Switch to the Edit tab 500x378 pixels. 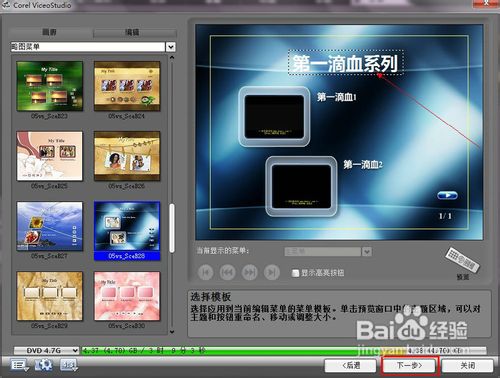click(132, 32)
